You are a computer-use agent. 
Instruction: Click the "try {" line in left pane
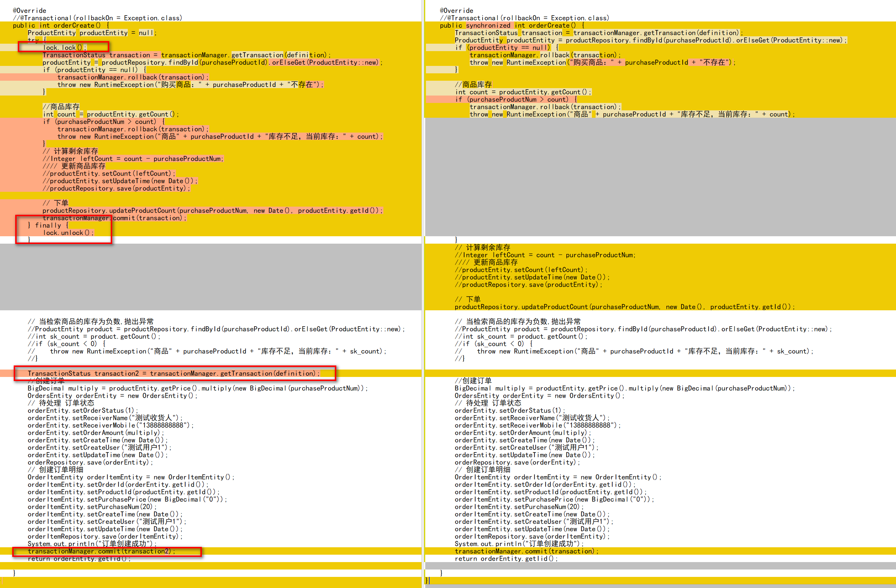(37, 40)
